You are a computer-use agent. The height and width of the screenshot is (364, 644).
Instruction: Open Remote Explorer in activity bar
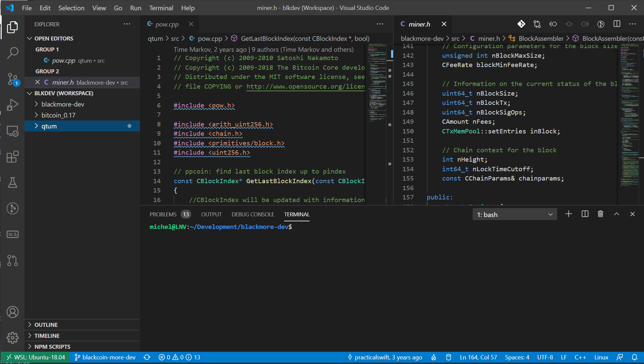pos(13,131)
